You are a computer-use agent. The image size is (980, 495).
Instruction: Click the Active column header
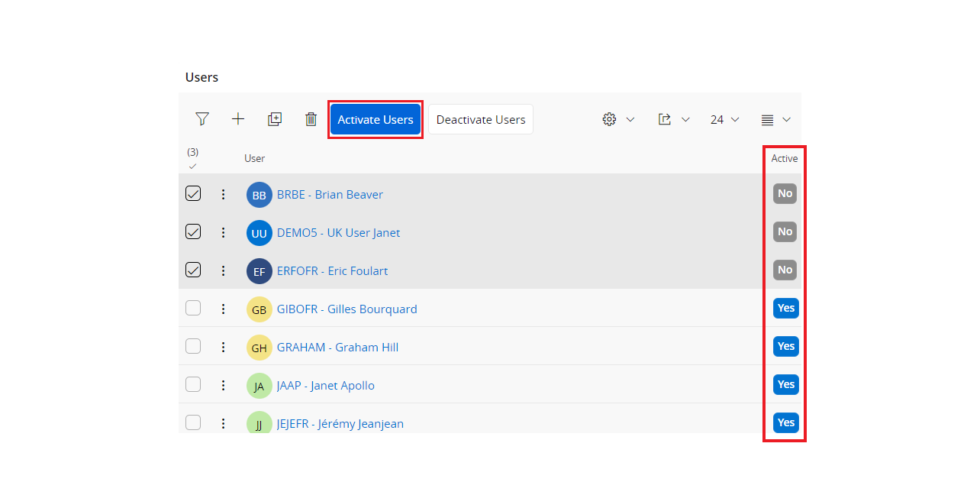click(784, 158)
